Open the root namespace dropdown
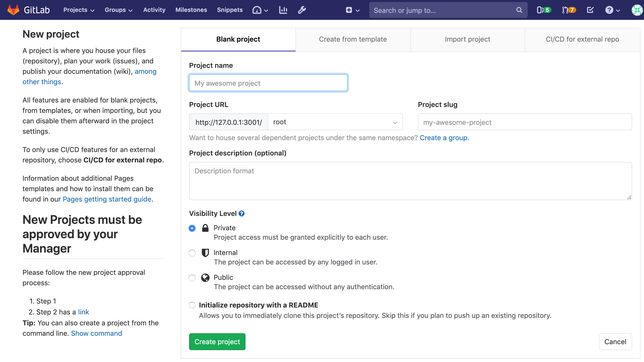The height and width of the screenshot is (362, 644). [335, 122]
